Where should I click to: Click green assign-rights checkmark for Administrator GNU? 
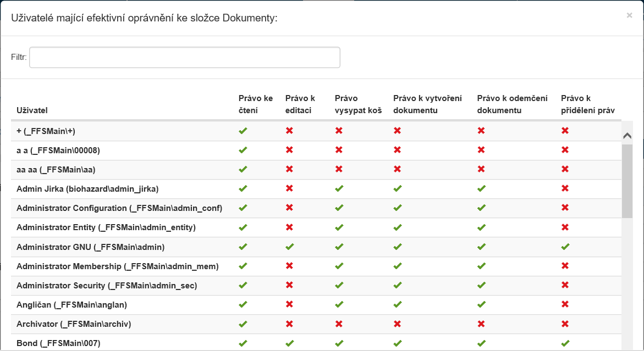pyautogui.click(x=565, y=247)
